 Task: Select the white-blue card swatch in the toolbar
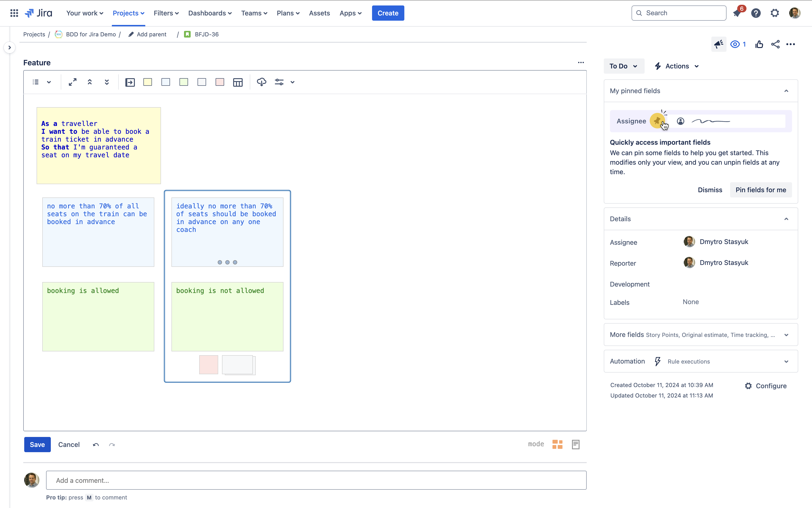coord(202,82)
